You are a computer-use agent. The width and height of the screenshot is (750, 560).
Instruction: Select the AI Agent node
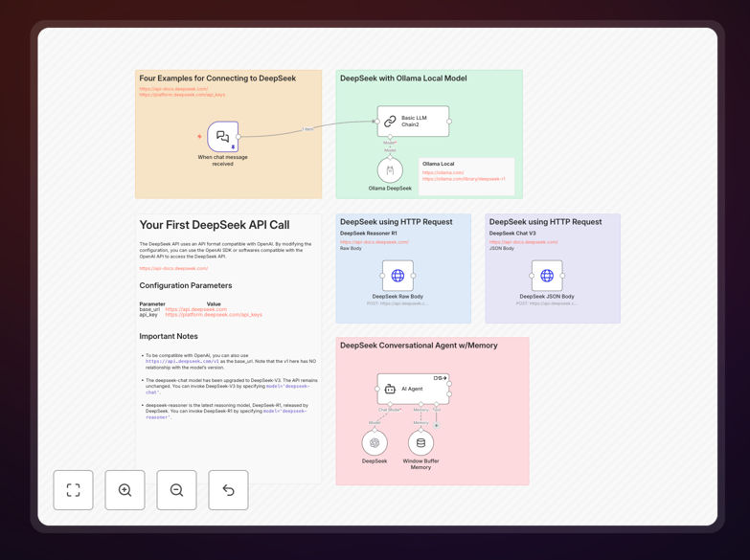(413, 389)
